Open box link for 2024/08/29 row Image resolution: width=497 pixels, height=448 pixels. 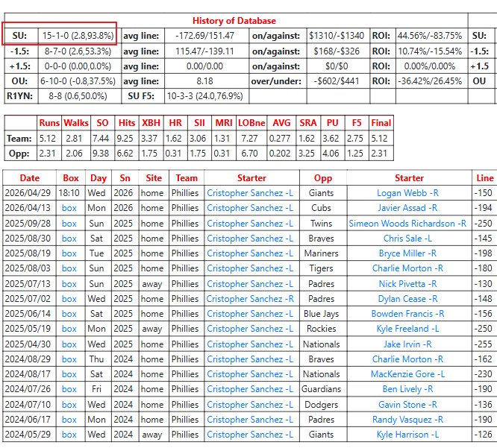point(69,359)
